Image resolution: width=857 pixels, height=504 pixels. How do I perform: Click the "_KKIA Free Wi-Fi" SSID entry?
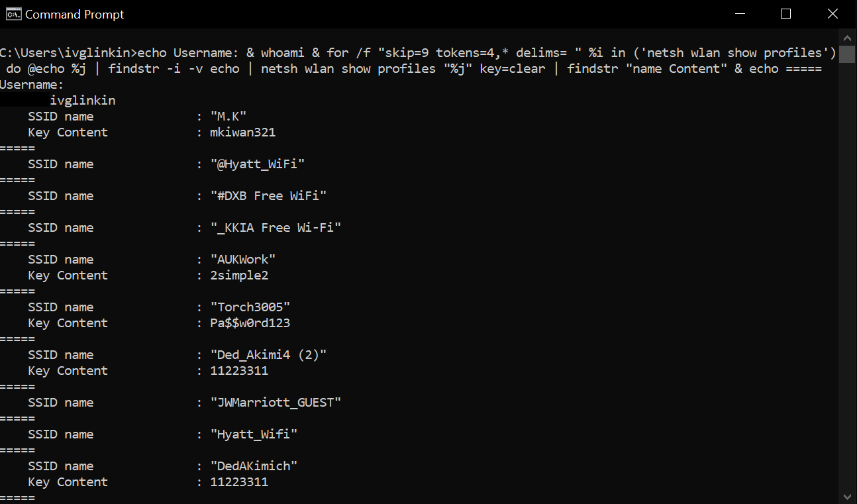tap(276, 228)
